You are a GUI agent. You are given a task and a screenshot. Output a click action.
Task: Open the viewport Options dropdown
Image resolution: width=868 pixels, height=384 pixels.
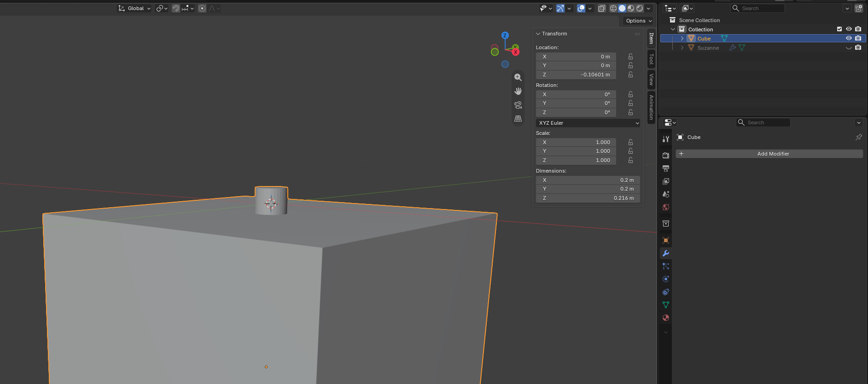point(639,21)
